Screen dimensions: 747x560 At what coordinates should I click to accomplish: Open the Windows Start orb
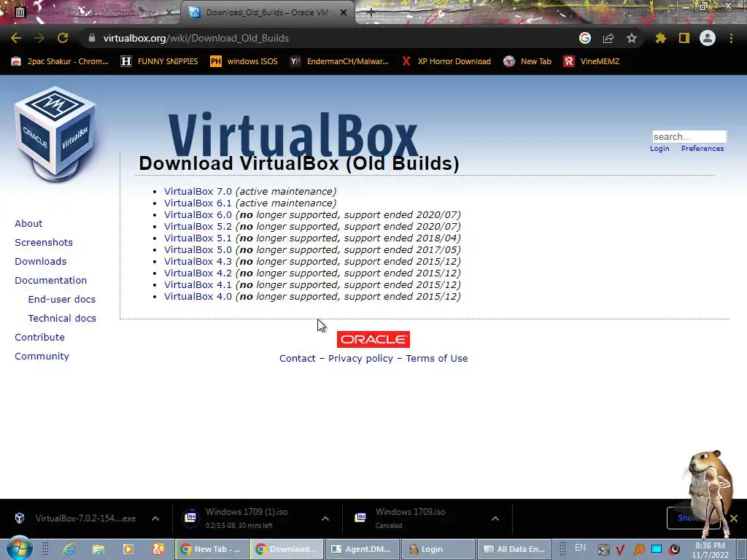(x=19, y=548)
